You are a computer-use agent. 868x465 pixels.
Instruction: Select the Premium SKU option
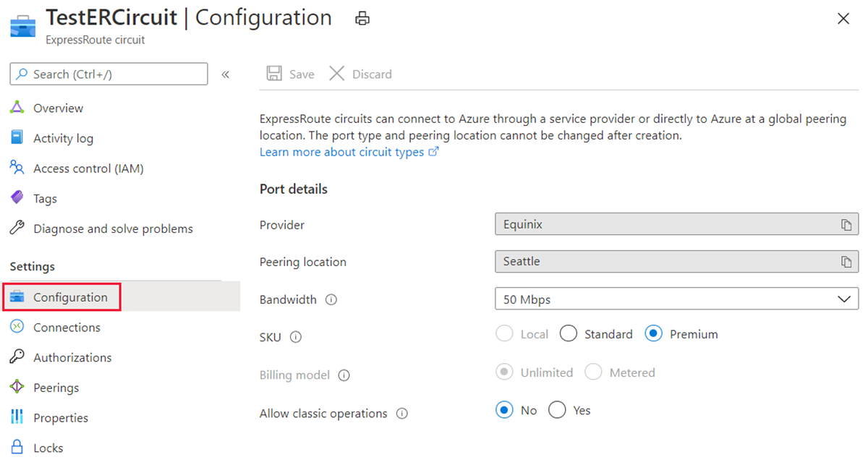pyautogui.click(x=654, y=334)
